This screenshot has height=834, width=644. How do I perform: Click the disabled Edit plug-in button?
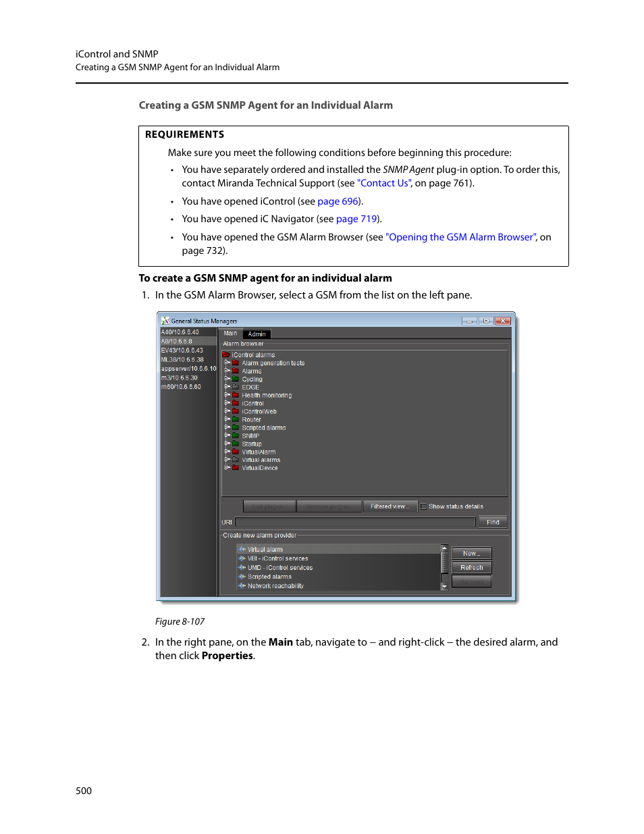(x=269, y=506)
